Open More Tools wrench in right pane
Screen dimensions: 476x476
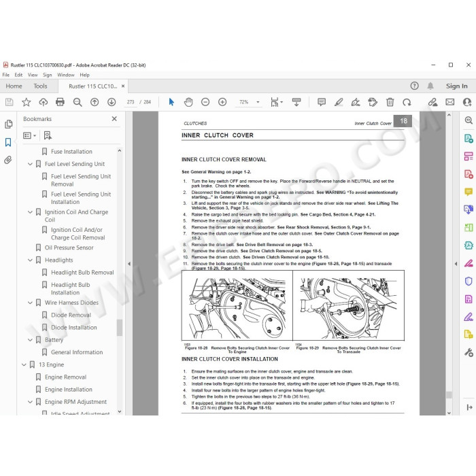(469, 352)
